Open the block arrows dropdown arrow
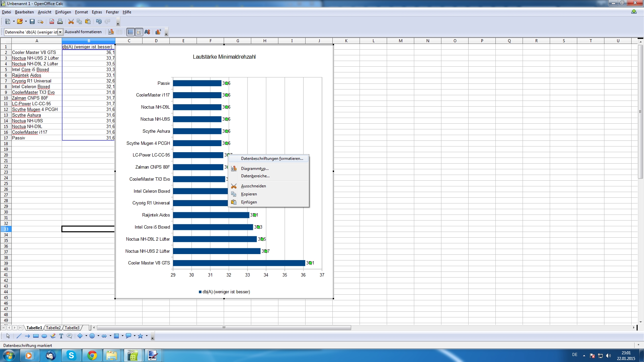This screenshot has width=644, height=362. coord(110,336)
